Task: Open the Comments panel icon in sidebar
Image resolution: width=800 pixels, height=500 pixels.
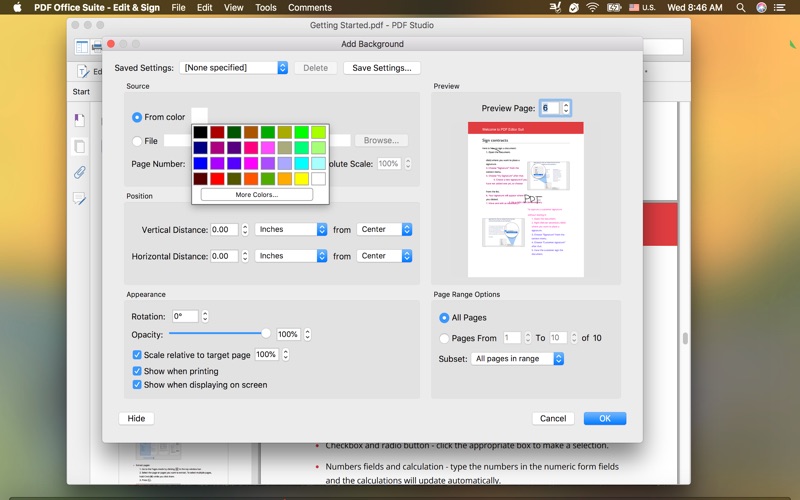Action: (x=80, y=198)
